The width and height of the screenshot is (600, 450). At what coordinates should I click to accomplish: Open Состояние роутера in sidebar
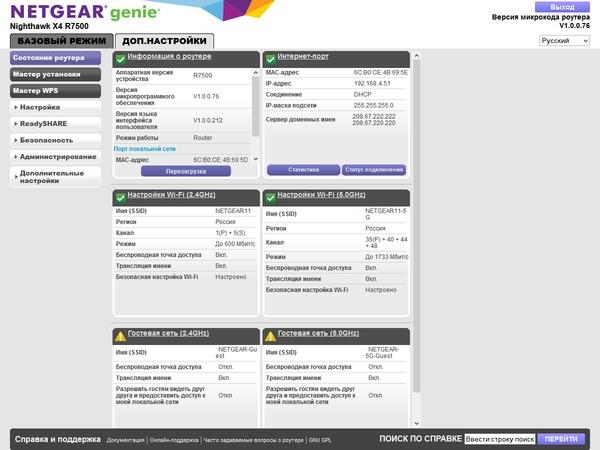55,58
